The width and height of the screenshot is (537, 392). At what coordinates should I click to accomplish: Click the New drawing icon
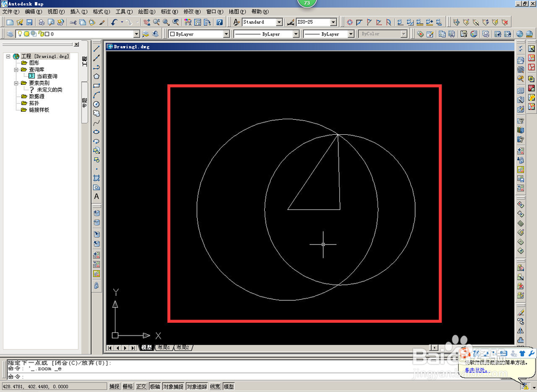click(x=10, y=22)
